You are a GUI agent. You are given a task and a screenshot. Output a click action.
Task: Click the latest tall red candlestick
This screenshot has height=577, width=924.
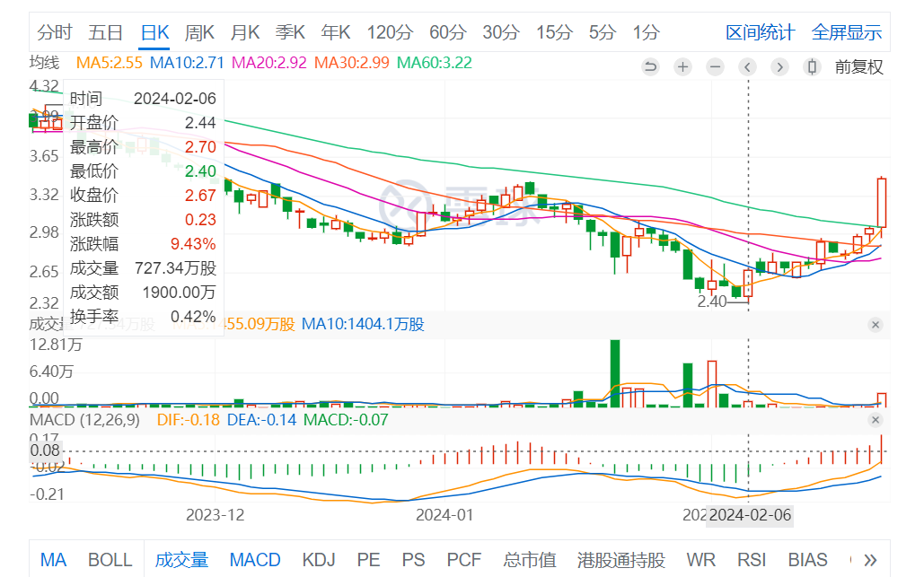(882, 203)
